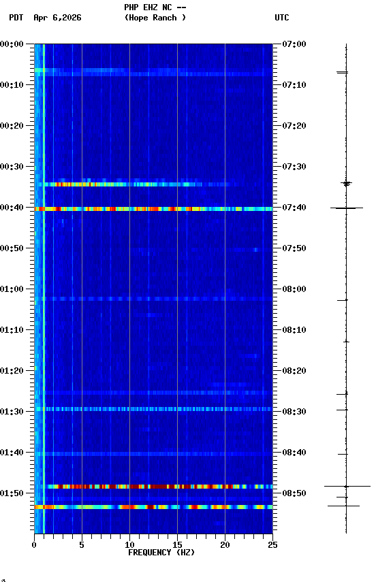
Task: Click the 08:50 UTC time label
Action: tap(294, 493)
